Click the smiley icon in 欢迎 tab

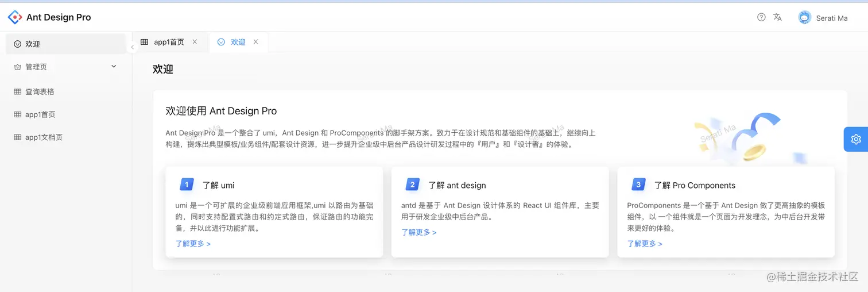pyautogui.click(x=221, y=42)
